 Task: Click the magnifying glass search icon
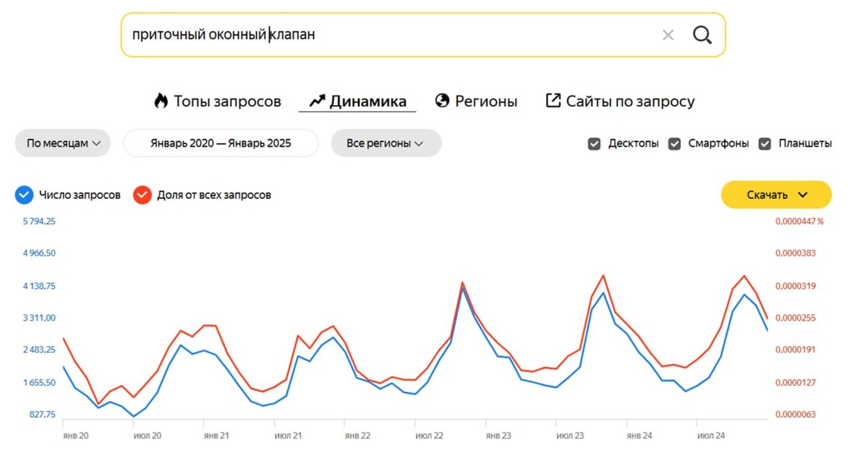702,35
